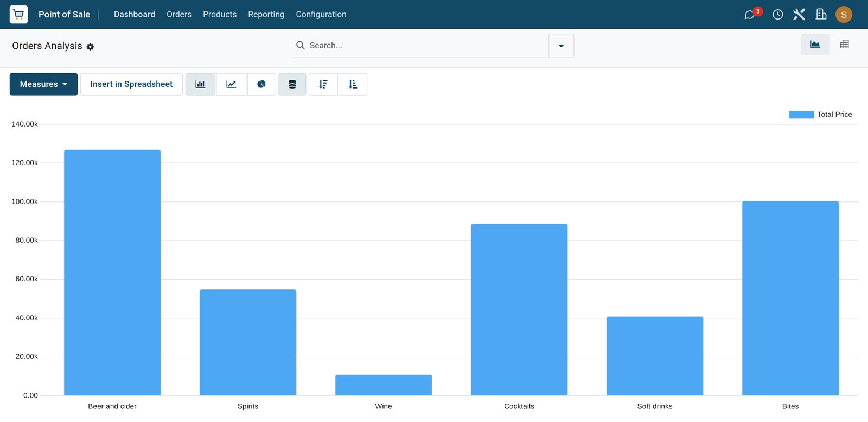This screenshot has width=868, height=422.
Task: Click the Total Price legend label
Action: coord(834,115)
